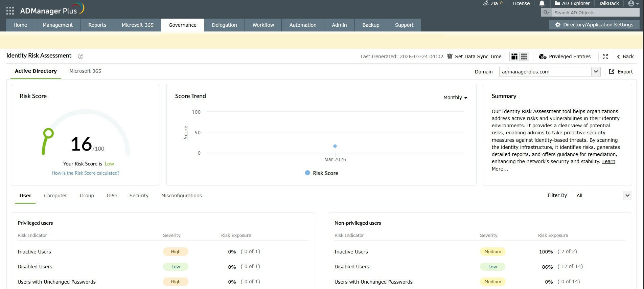The height and width of the screenshot is (289, 644).
Task: Click Privileged Users with Unchanged Passwords
Action: coord(163,282)
